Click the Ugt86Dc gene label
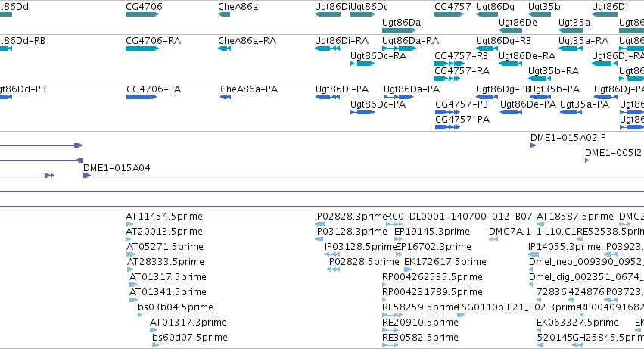This screenshot has height=349, width=644. (369, 7)
